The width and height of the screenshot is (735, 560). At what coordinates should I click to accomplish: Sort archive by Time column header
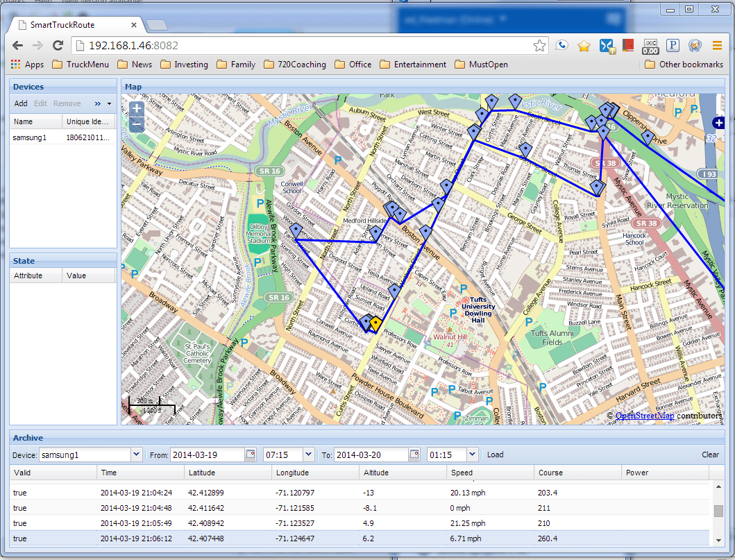pyautogui.click(x=141, y=473)
